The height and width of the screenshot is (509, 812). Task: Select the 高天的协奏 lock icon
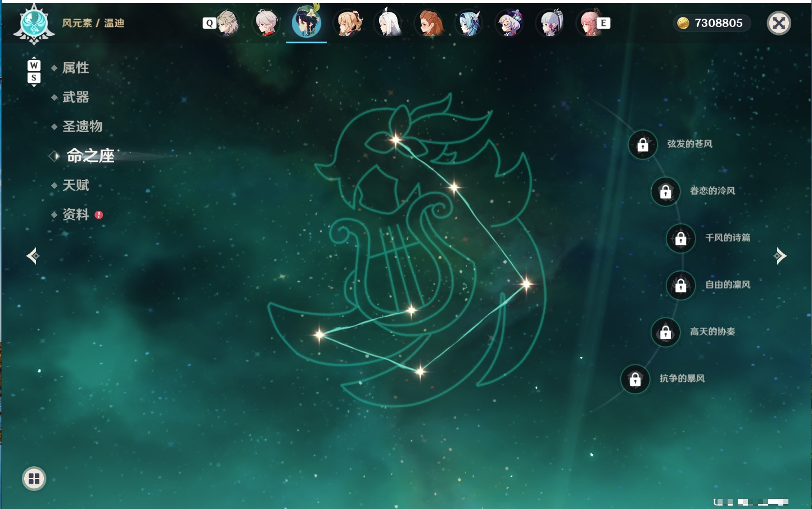pyautogui.click(x=665, y=332)
